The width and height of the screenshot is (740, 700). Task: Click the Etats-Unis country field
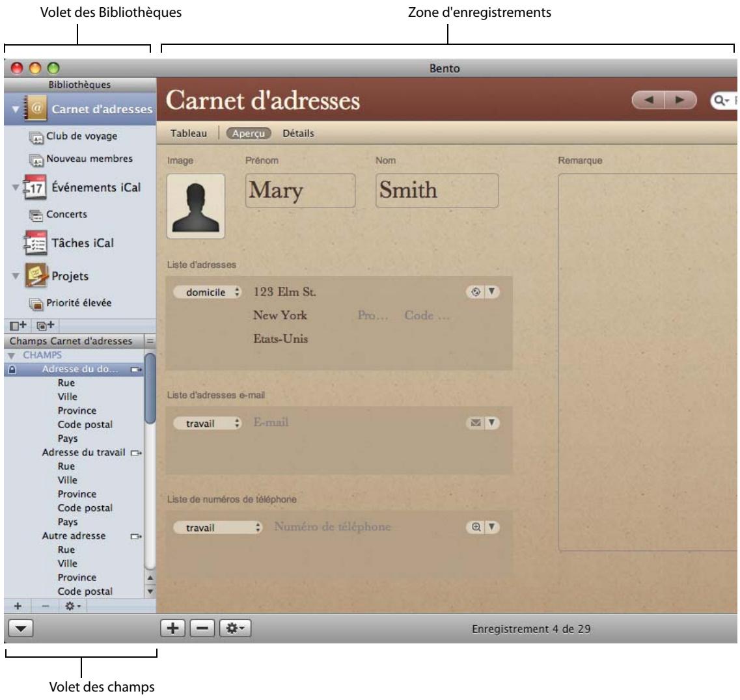tap(281, 339)
